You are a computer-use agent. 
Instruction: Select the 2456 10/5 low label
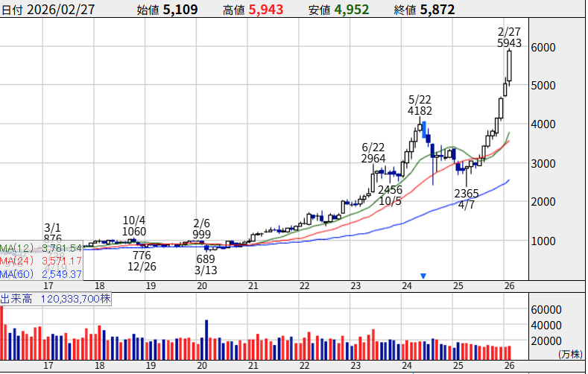(x=390, y=195)
